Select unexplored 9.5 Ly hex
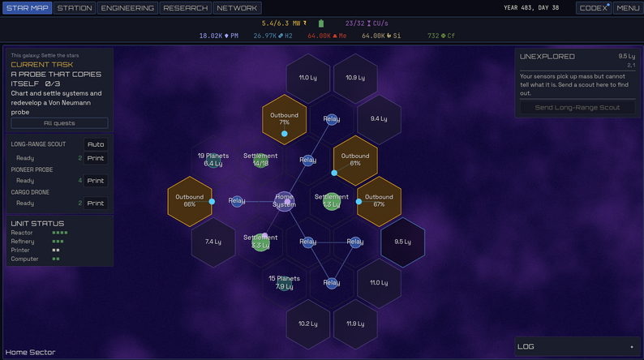This screenshot has height=360, width=644. pos(402,242)
